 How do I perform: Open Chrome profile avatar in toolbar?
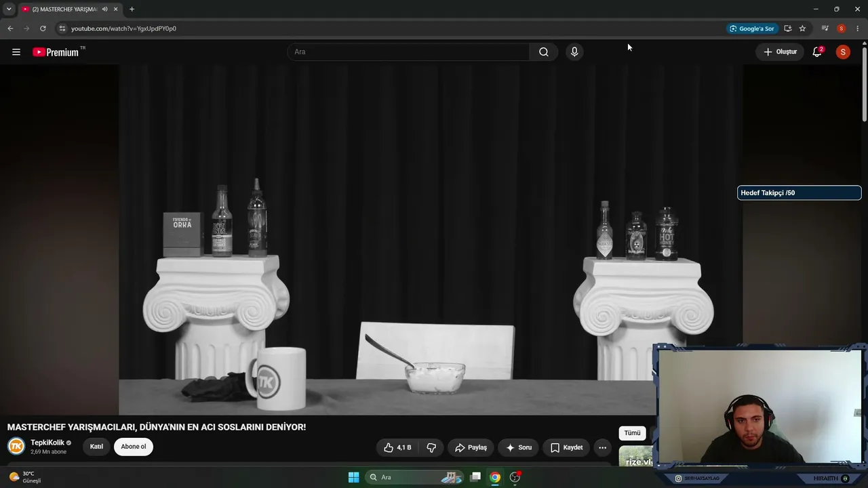point(842,28)
